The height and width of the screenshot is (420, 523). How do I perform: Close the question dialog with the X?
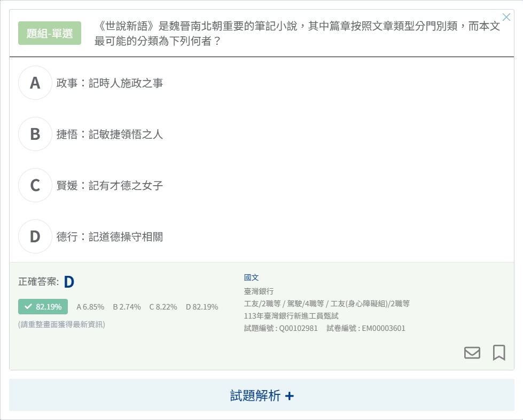(x=506, y=17)
